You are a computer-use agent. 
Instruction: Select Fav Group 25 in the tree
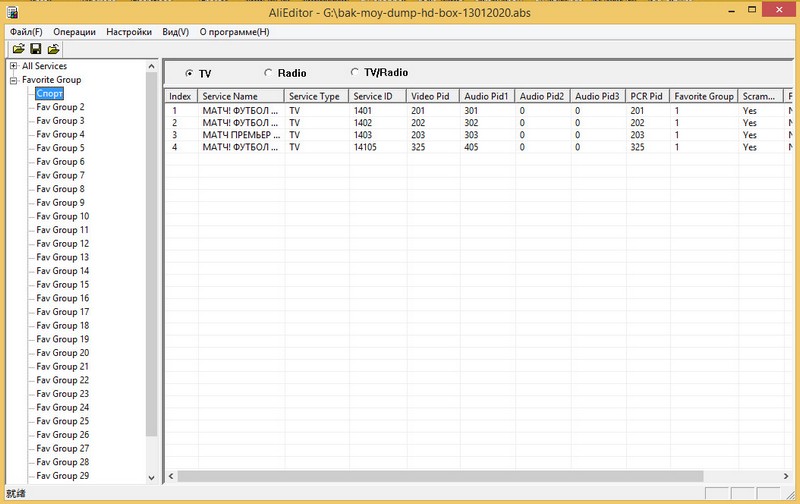click(62, 421)
